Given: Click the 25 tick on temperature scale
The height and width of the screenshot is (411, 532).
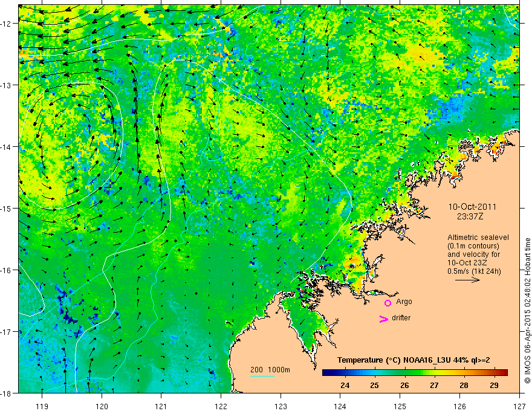Looking at the screenshot, I should pyautogui.click(x=375, y=385).
